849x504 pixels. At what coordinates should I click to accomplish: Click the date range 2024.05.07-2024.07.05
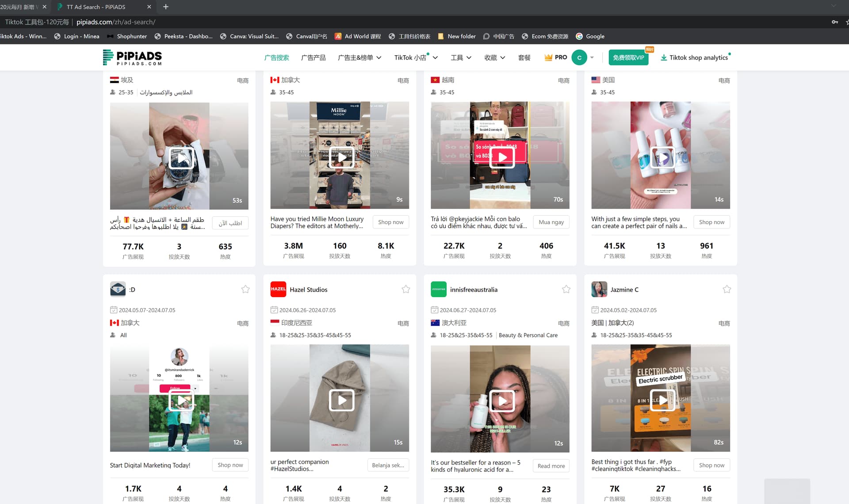pyautogui.click(x=147, y=310)
